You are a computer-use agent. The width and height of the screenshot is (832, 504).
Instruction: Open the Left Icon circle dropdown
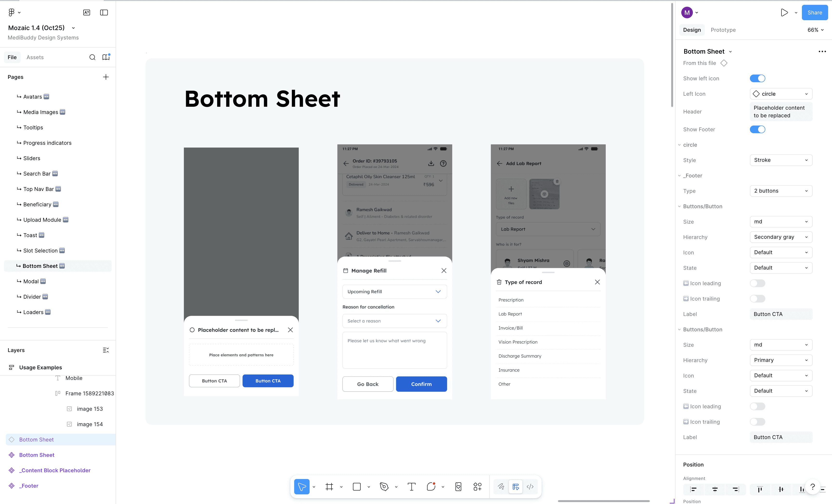point(781,94)
